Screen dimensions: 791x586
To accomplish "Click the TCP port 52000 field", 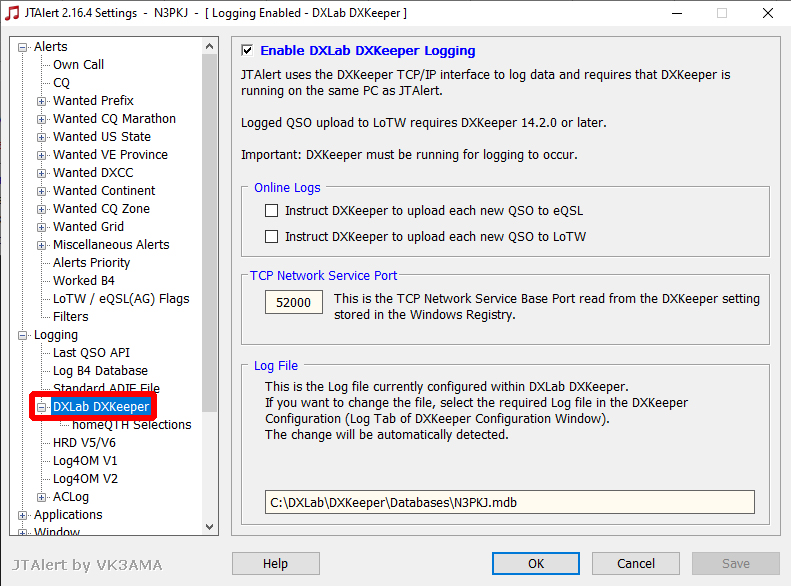I will click(x=294, y=302).
